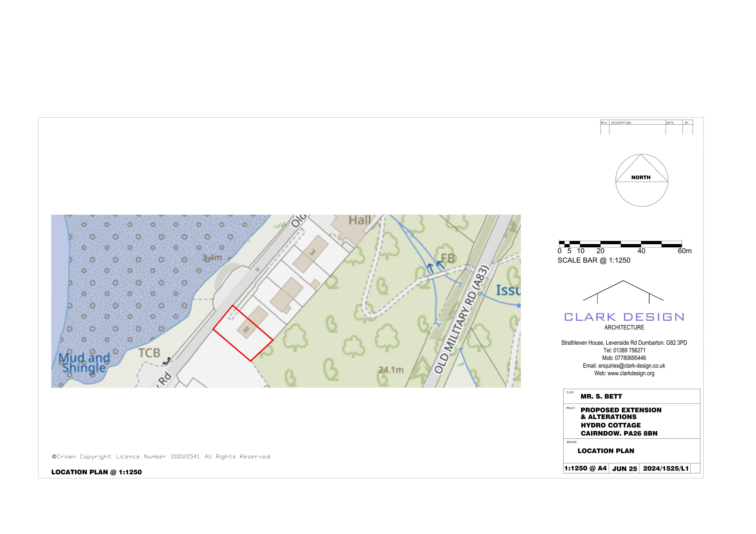The image size is (756, 534).
Task: Click the 'ARCHITECTURE' subtitle
Action: click(x=624, y=327)
